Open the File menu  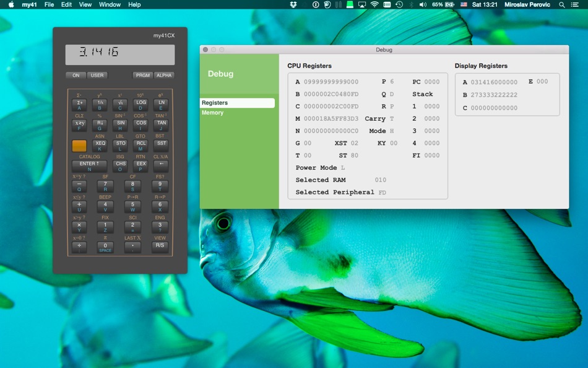pos(49,4)
